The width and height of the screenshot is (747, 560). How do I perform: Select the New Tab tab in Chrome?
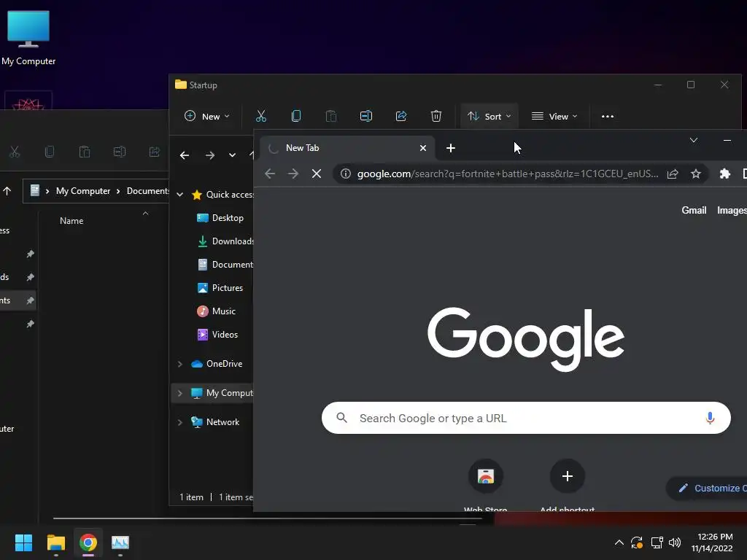(x=347, y=148)
